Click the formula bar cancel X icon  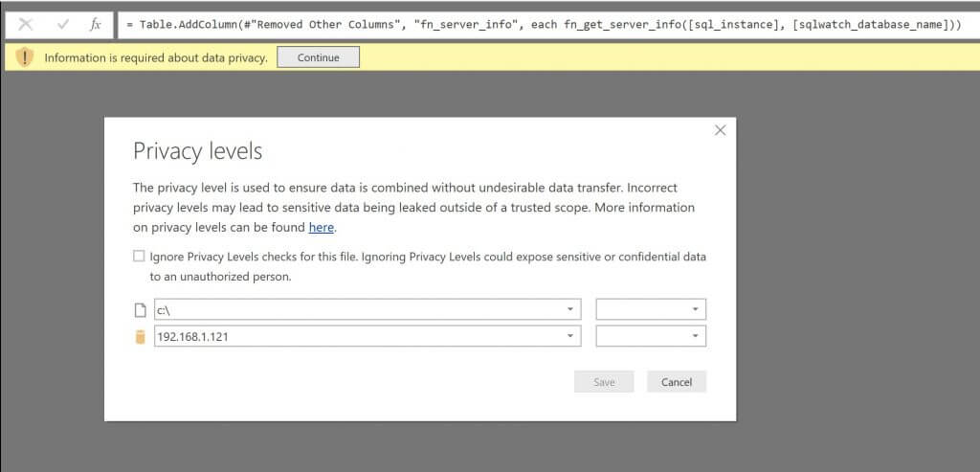pos(25,24)
